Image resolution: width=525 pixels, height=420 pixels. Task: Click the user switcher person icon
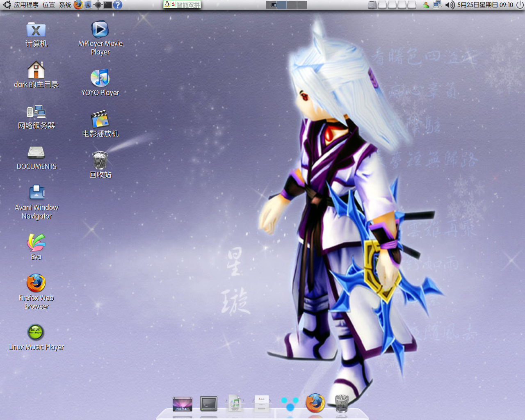(x=426, y=5)
